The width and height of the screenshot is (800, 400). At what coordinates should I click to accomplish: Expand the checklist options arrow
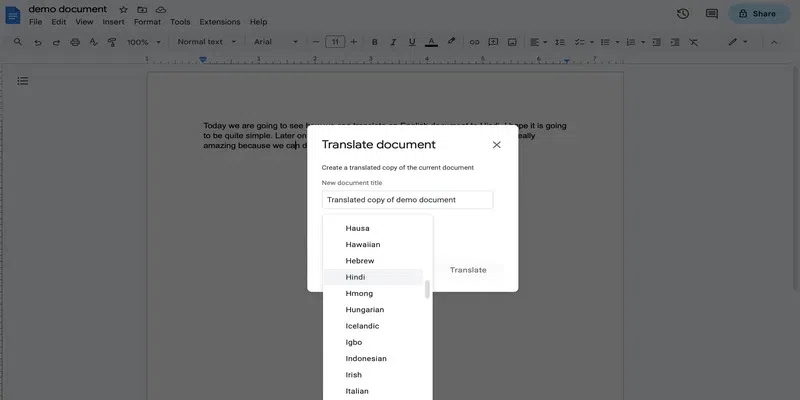point(592,42)
